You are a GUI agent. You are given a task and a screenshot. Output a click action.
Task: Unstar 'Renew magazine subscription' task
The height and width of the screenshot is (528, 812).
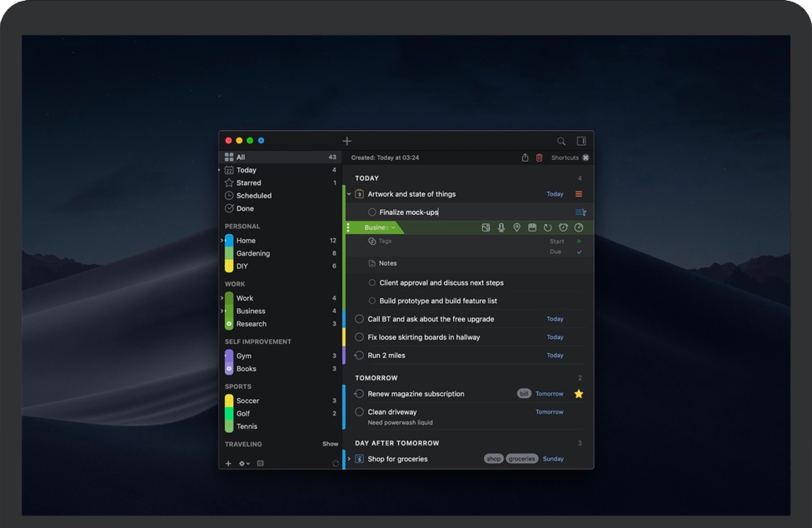click(x=579, y=394)
